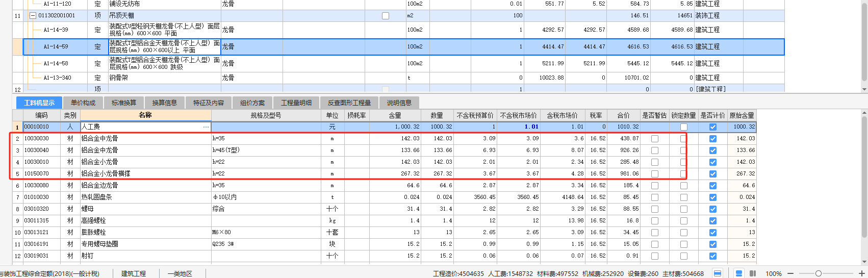Open the 换算信息 tab
Screen dimensions: 868x278
(165, 103)
